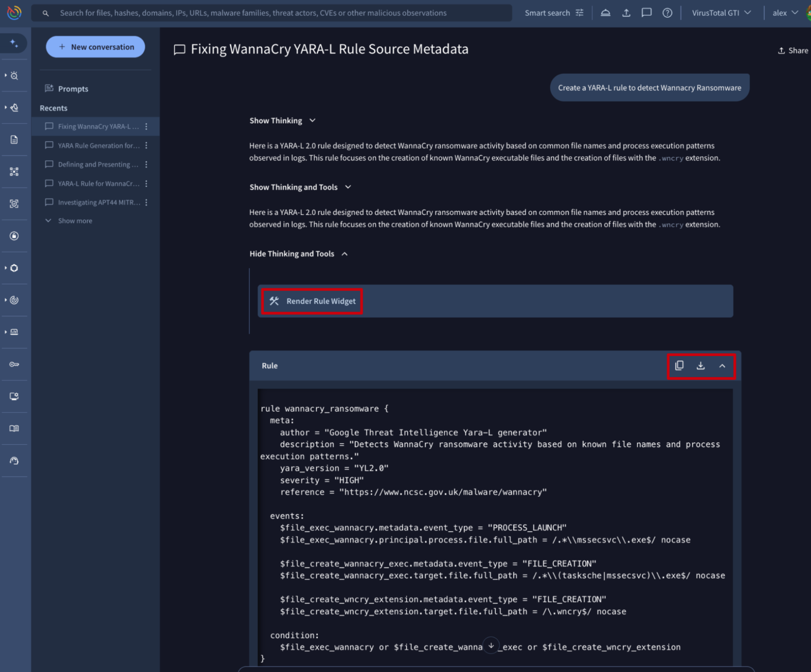Open the alex user account menu
Image resolution: width=811 pixels, height=672 pixels.
point(785,13)
